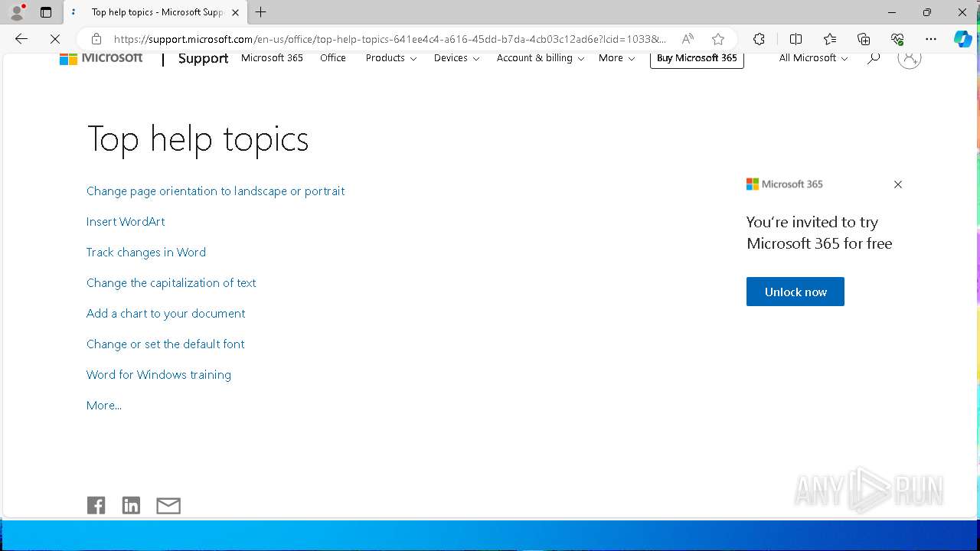Viewport: 980px width, 551px height.
Task: Expand the Devices dropdown
Action: click(x=456, y=58)
